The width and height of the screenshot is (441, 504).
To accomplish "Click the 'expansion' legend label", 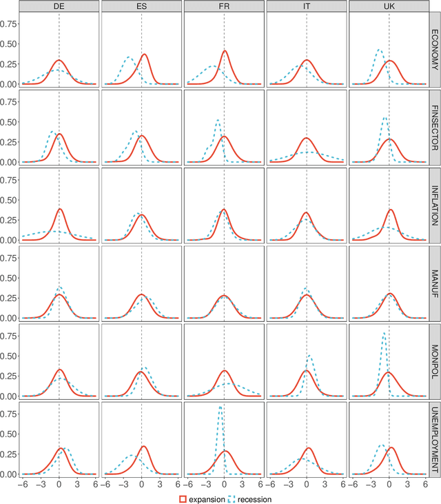I will [x=207, y=499].
